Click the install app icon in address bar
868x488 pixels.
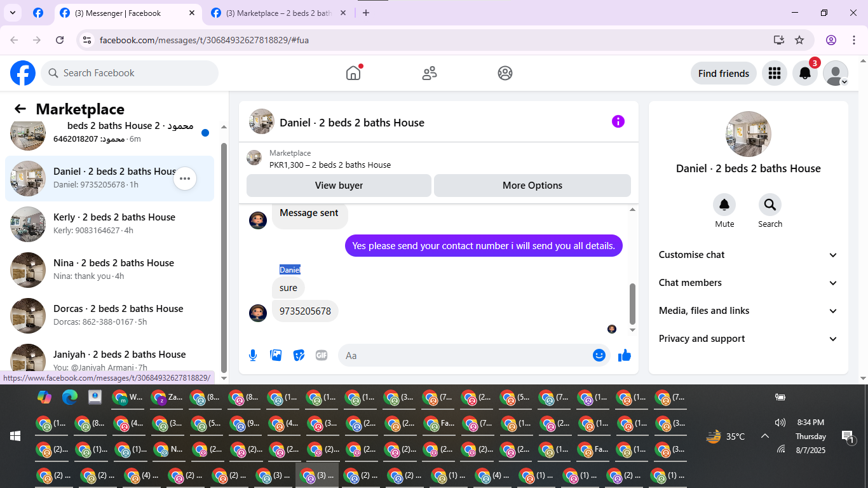[779, 40]
